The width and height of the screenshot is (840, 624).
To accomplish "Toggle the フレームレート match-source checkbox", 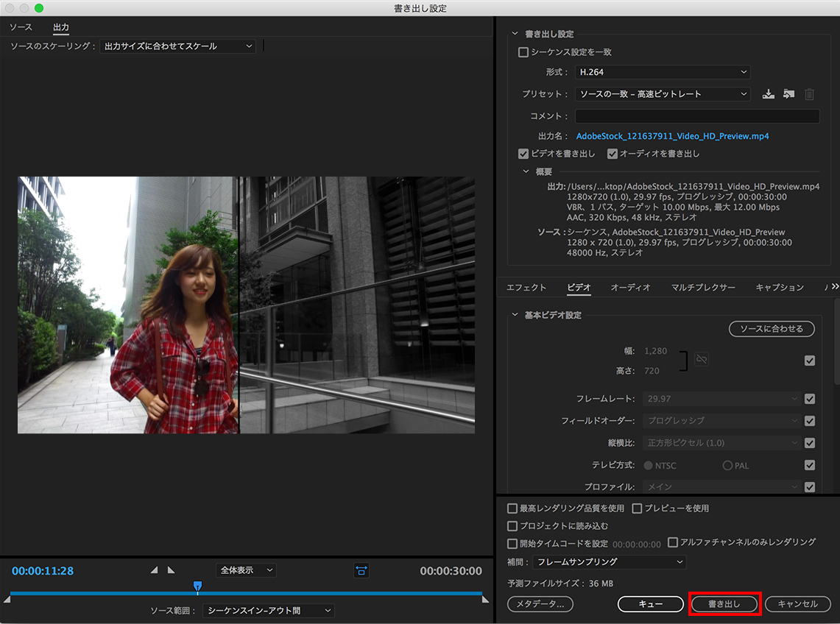I will (x=810, y=399).
